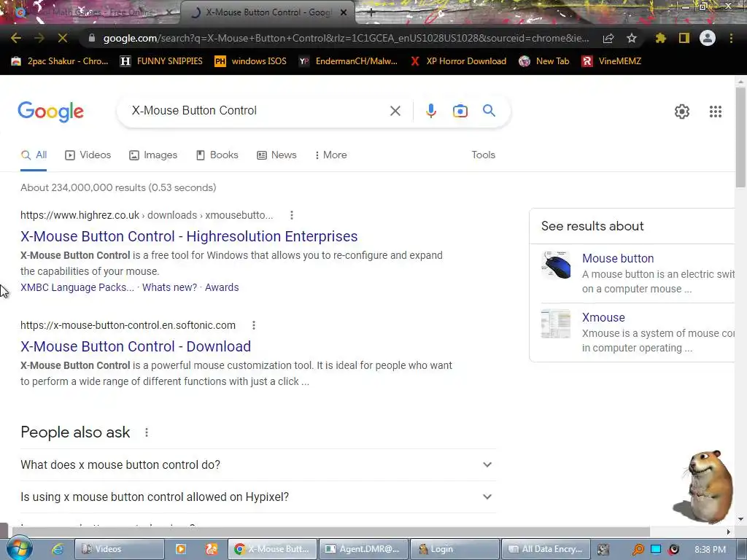Open X-Mouse Button Control - Highresolution Enterprises link

click(189, 236)
